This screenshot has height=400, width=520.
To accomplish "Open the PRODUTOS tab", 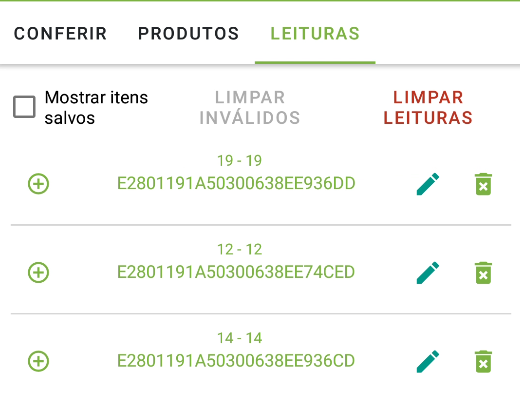I will pos(189,33).
